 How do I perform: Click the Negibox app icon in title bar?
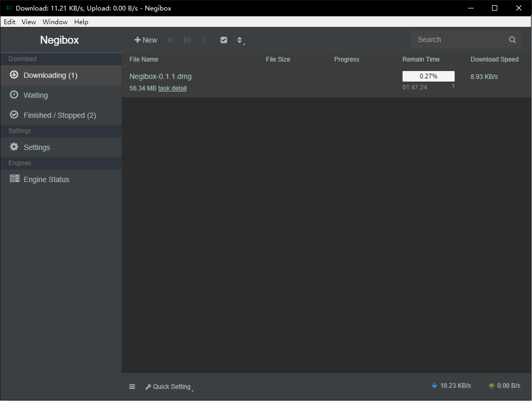click(x=9, y=8)
